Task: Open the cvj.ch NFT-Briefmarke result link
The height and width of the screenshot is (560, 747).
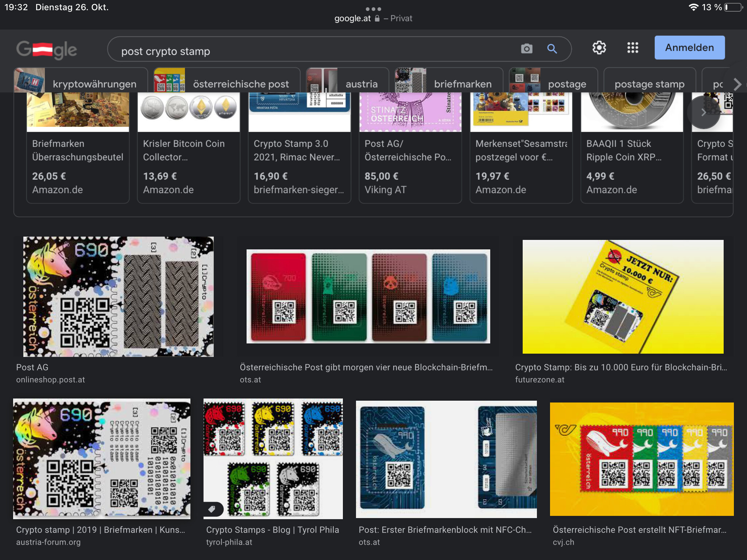Action: point(639,530)
